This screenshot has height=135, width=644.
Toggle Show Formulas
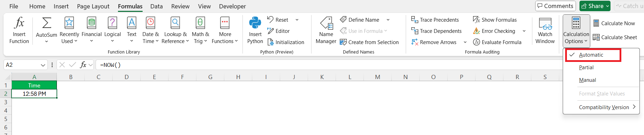click(x=495, y=20)
